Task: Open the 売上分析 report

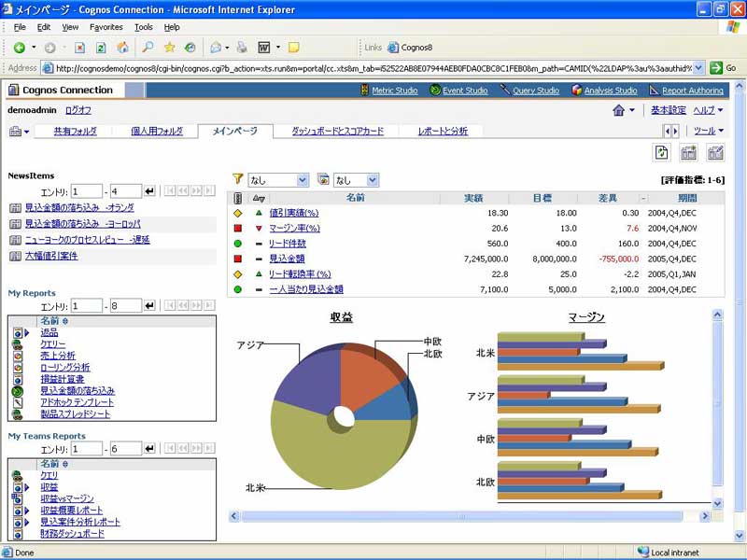Action: (x=58, y=356)
